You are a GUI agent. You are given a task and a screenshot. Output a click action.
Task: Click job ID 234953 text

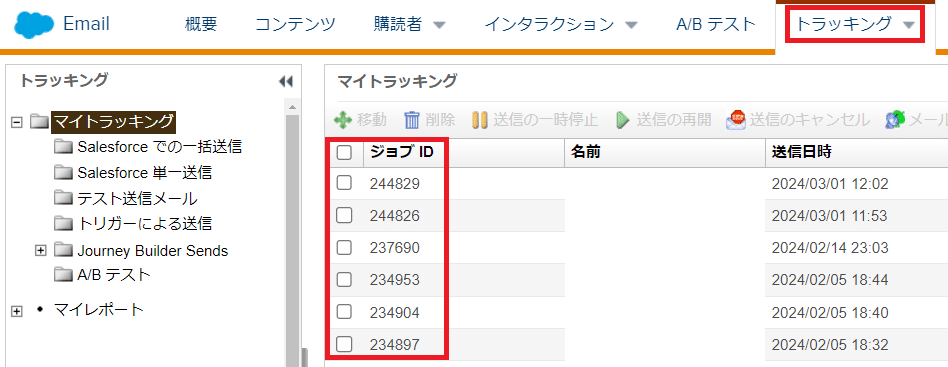tap(395, 280)
